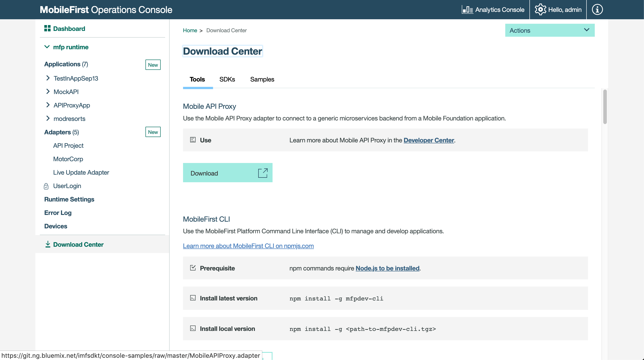This screenshot has height=360, width=644.
Task: Click the Download button for Mobile API Proxy
Action: pyautogui.click(x=228, y=173)
